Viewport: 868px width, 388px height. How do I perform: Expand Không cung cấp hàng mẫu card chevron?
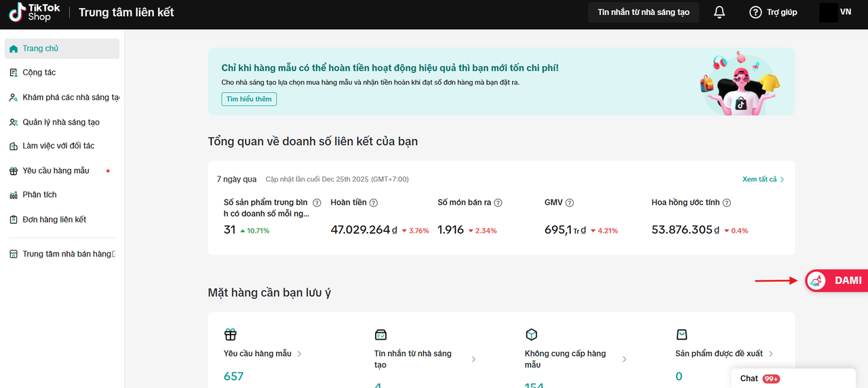point(624,360)
